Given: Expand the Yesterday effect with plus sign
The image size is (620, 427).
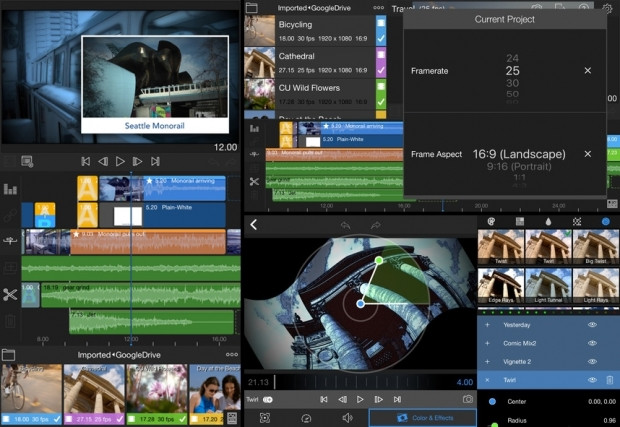Looking at the screenshot, I should coord(487,325).
